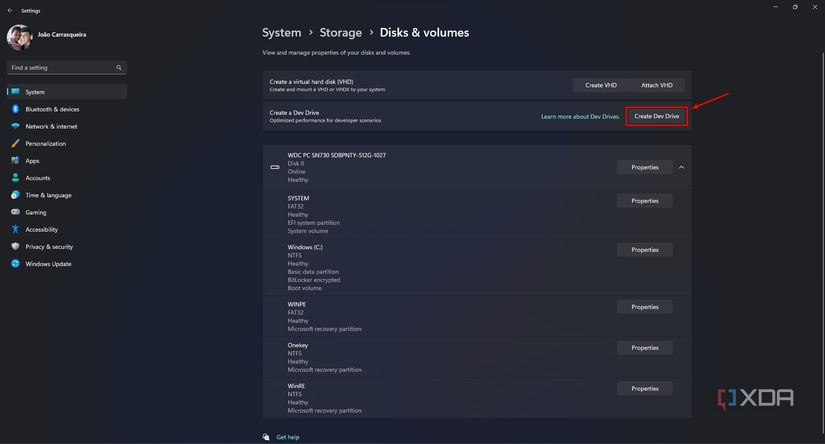Open the Time & language settings page
825x444 pixels.
pos(48,195)
